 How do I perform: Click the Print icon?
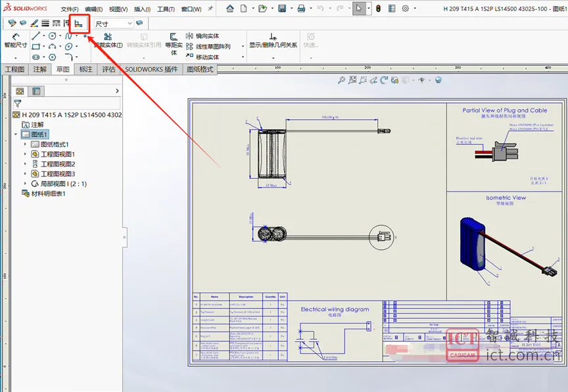tap(301, 9)
